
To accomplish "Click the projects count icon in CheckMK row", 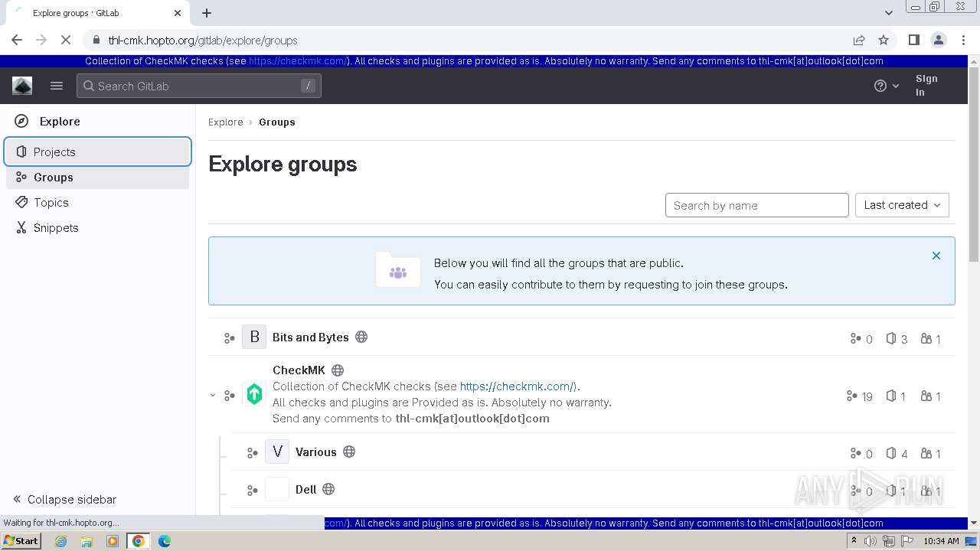I will 891,396.
